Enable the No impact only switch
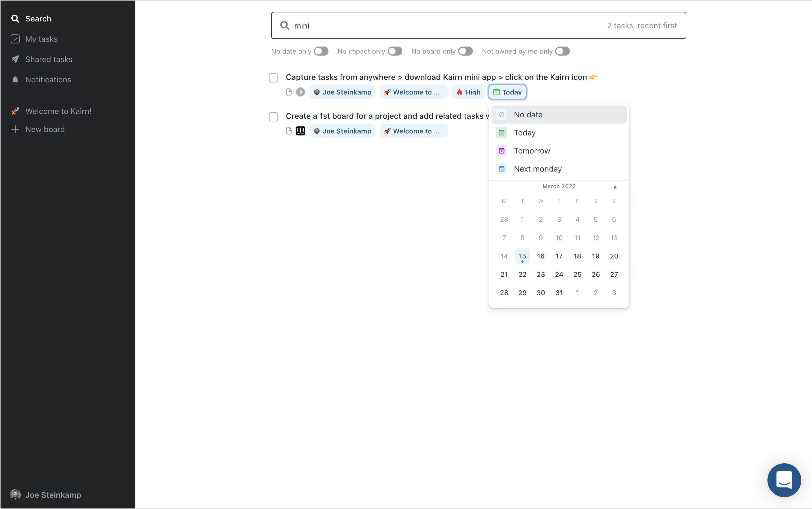Image resolution: width=812 pixels, height=509 pixels. [x=394, y=51]
